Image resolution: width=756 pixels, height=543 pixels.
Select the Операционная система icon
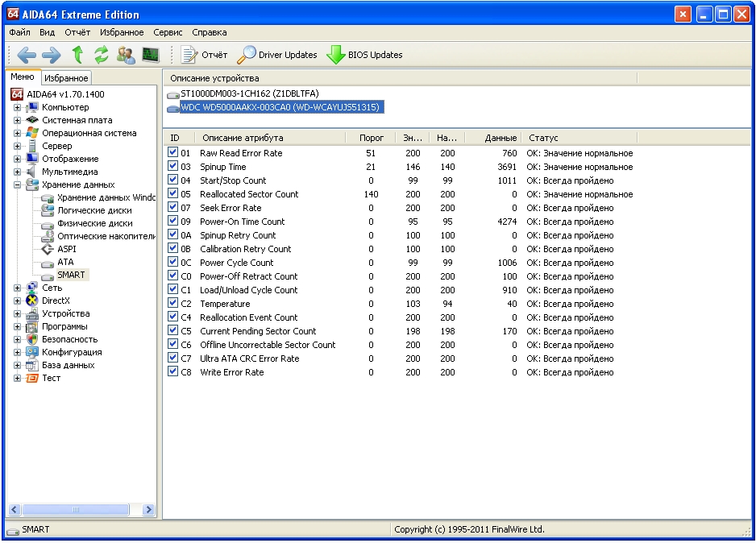[x=32, y=132]
